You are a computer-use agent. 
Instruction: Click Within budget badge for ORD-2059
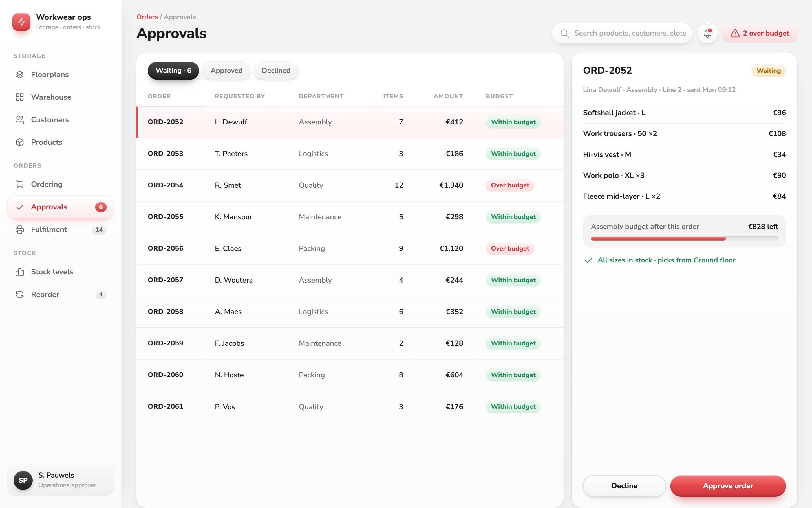(x=513, y=343)
